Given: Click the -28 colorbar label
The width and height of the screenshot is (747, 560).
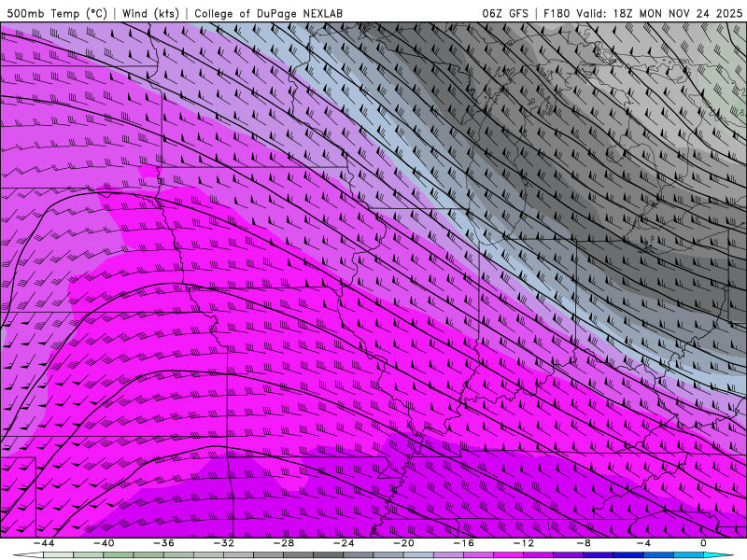Looking at the screenshot, I should point(284,543).
